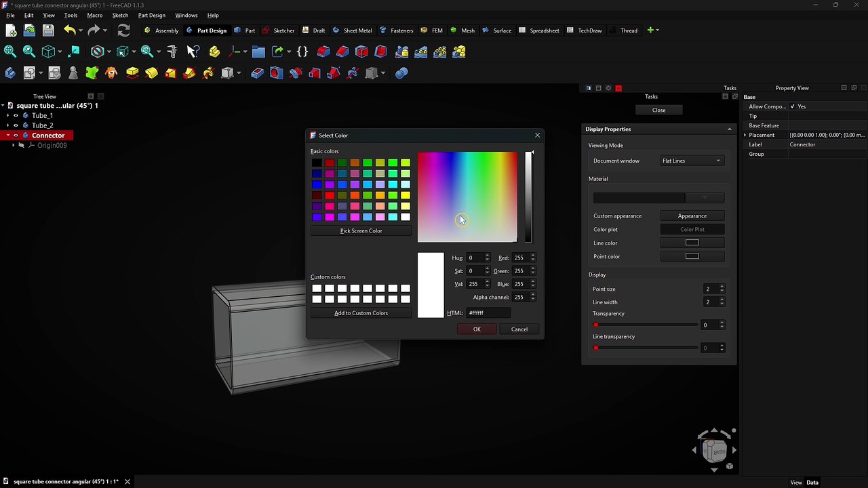This screenshot has height=488, width=868.
Task: Toggle the Allow Compound Yes checkbox
Action: [792, 106]
